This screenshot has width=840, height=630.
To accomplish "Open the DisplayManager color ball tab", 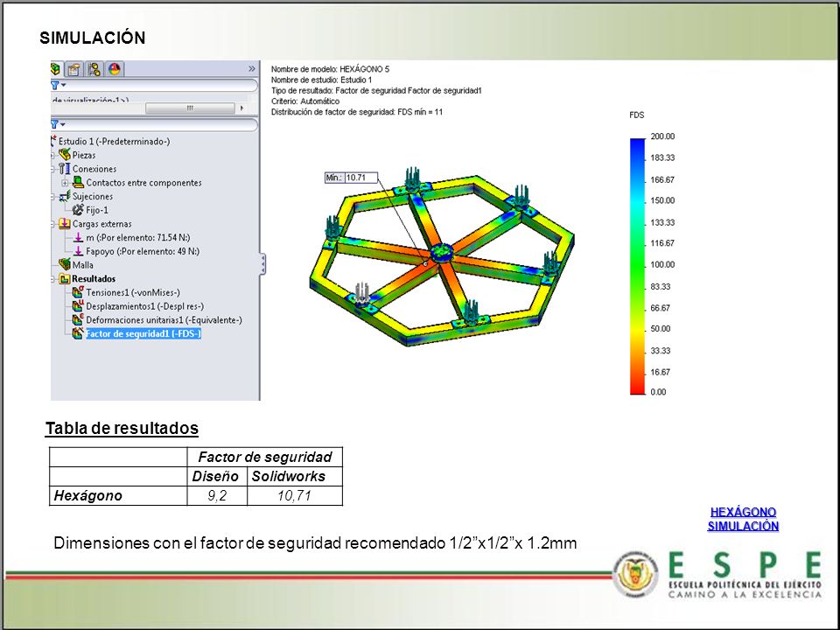I will click(115, 69).
